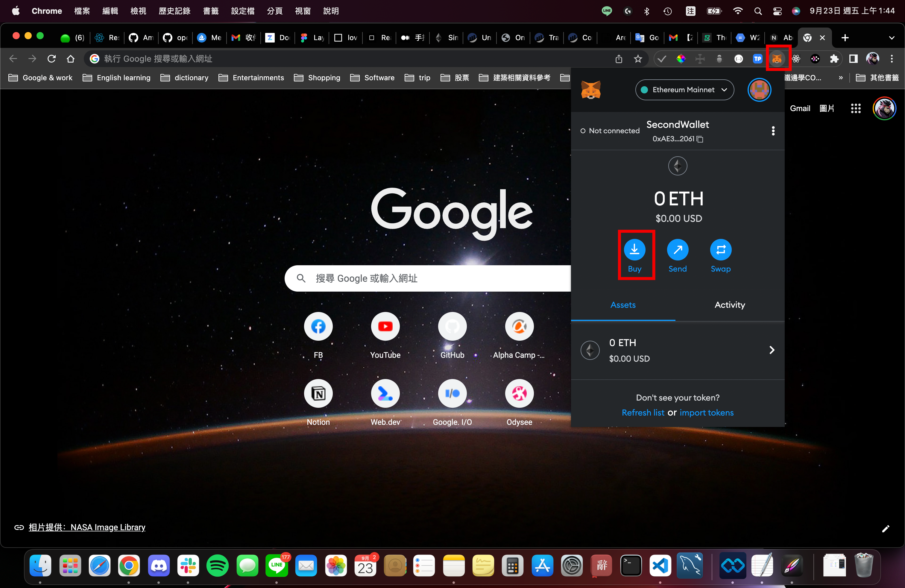Toggle Chrome side panel button

[x=853, y=59]
